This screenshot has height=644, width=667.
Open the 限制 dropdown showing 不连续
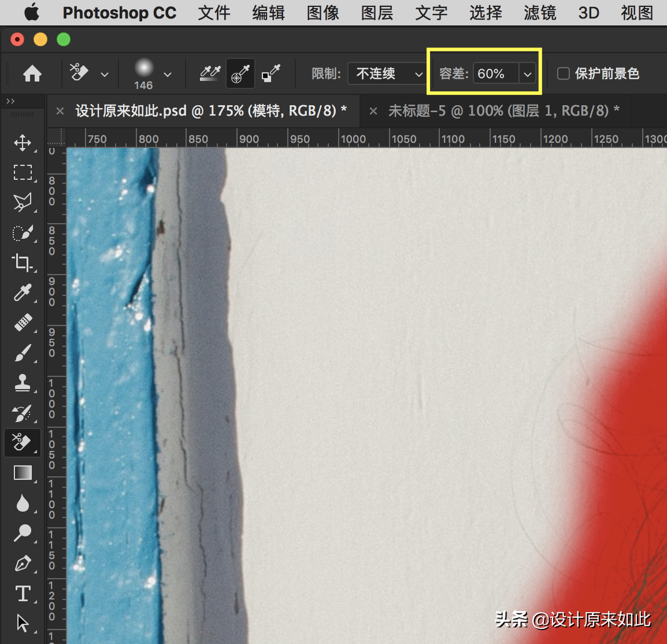tap(386, 73)
